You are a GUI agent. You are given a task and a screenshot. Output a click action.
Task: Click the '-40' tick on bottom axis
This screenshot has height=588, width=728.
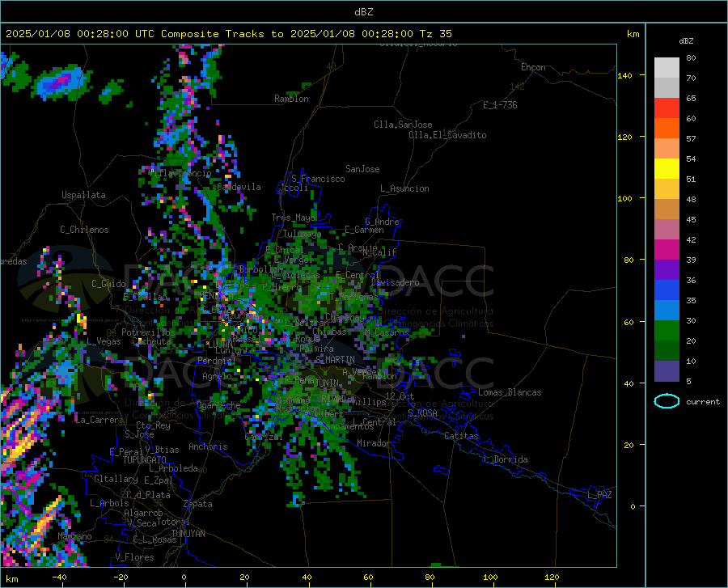(x=59, y=577)
